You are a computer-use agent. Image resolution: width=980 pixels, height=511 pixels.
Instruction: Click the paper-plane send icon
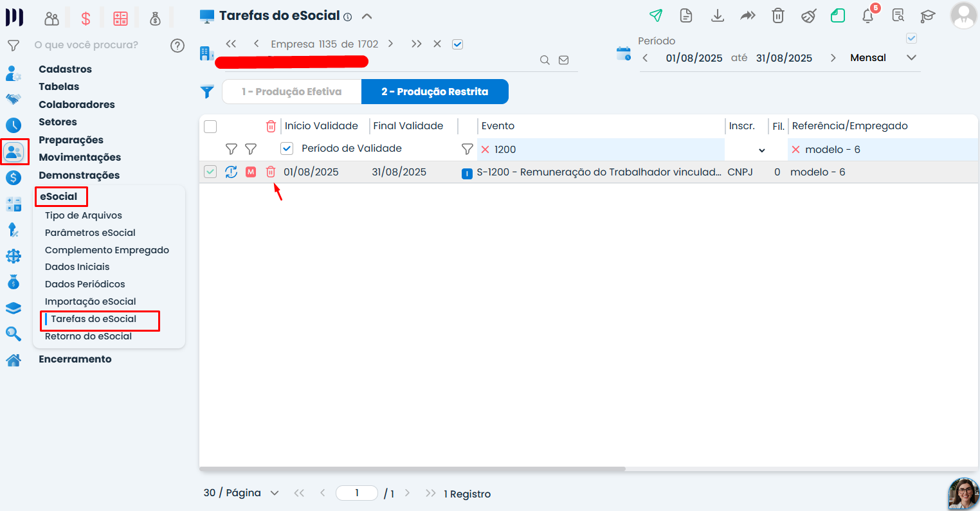(656, 15)
